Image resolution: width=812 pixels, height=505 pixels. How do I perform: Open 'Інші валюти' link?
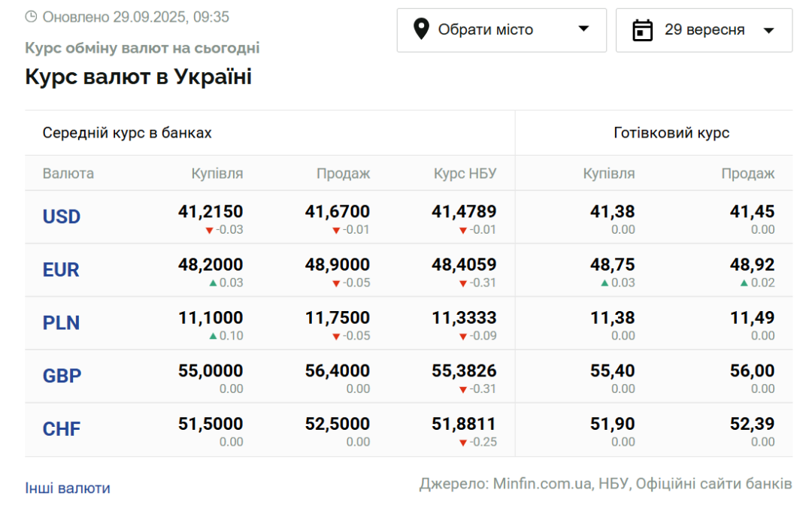68,487
